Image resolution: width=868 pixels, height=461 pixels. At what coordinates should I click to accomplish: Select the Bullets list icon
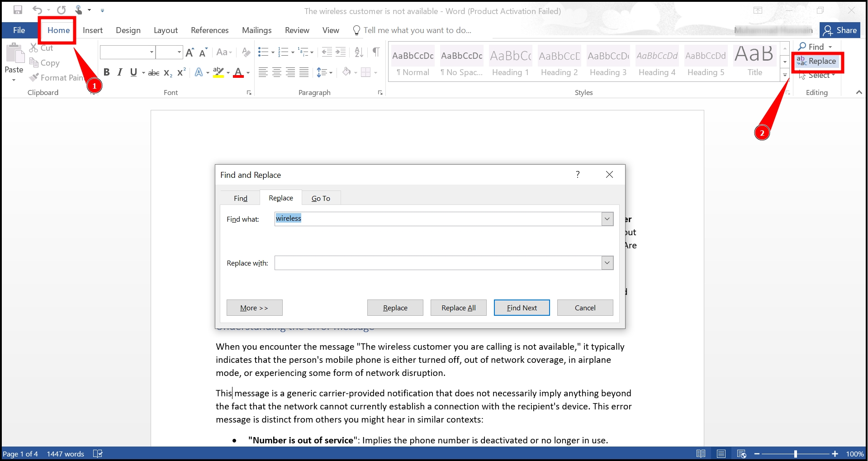263,52
